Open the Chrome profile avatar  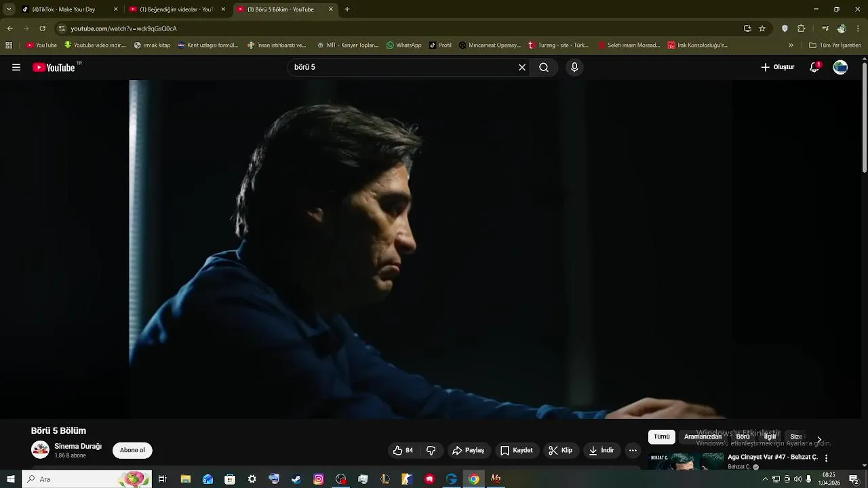click(842, 28)
